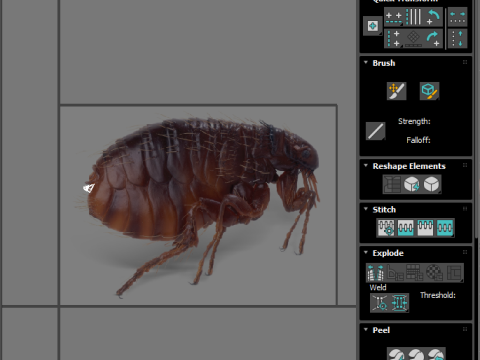
Task: Click the flea texture image in the UV viewport
Action: point(198,205)
